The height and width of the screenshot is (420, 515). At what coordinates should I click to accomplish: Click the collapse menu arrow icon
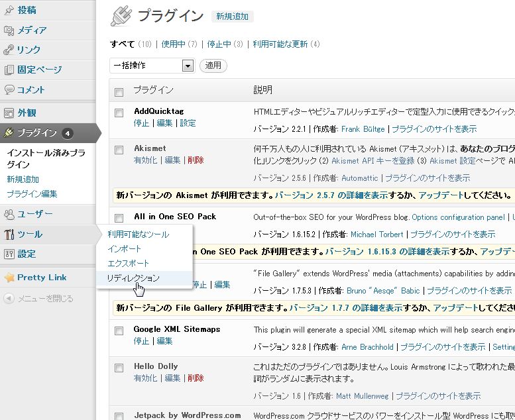tap(9, 299)
